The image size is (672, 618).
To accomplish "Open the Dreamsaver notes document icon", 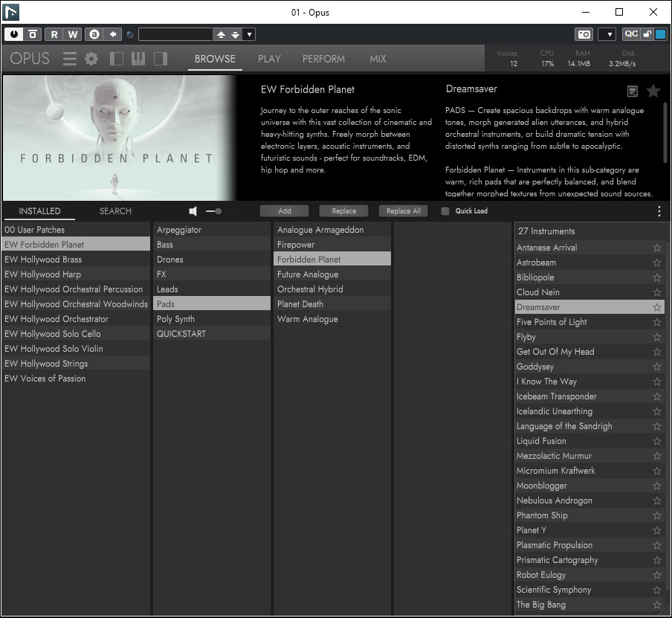I will pyautogui.click(x=632, y=91).
